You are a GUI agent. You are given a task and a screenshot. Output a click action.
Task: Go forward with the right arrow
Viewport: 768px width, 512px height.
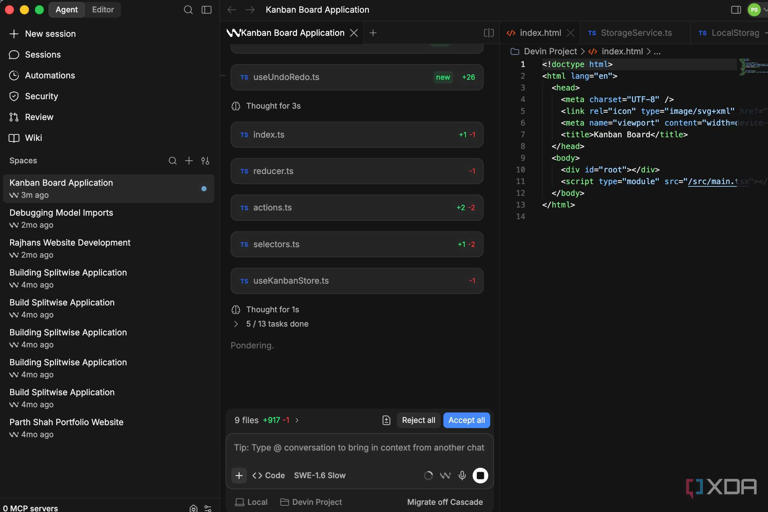pyautogui.click(x=250, y=10)
